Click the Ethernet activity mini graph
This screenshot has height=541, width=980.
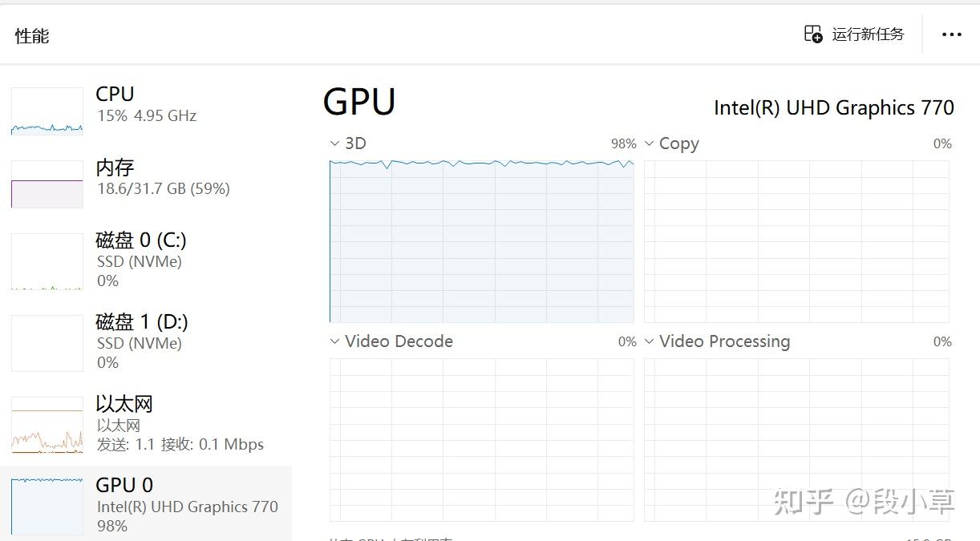pos(46,425)
